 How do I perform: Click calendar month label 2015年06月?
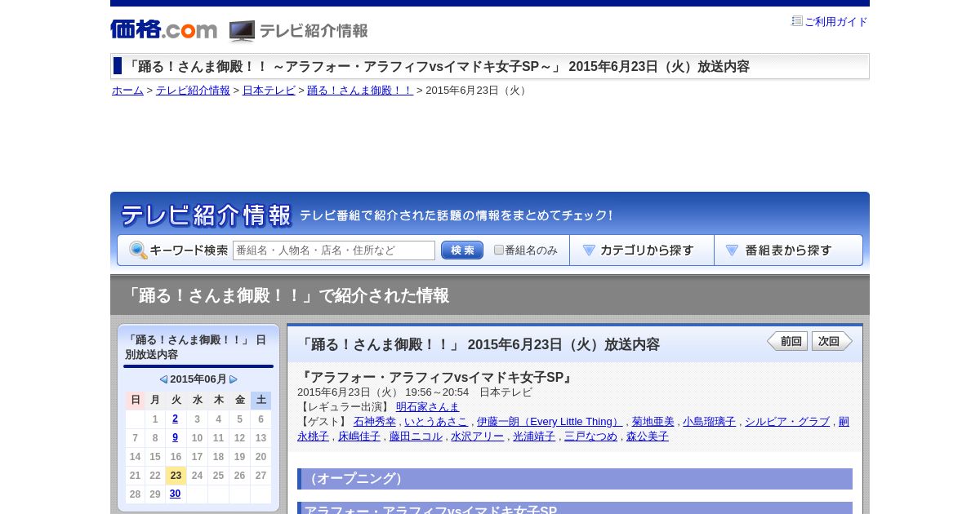(198, 379)
